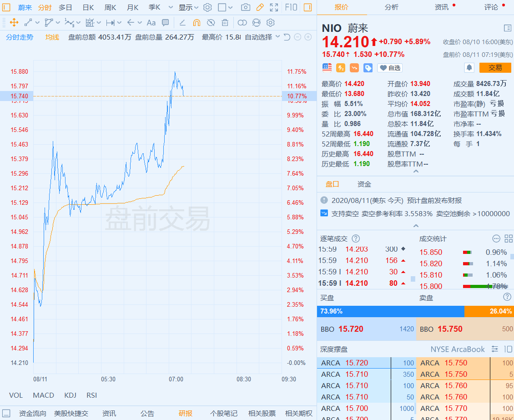This screenshot has width=514, height=420.
Task: Click the orange 交易 trade button
Action: point(495,67)
